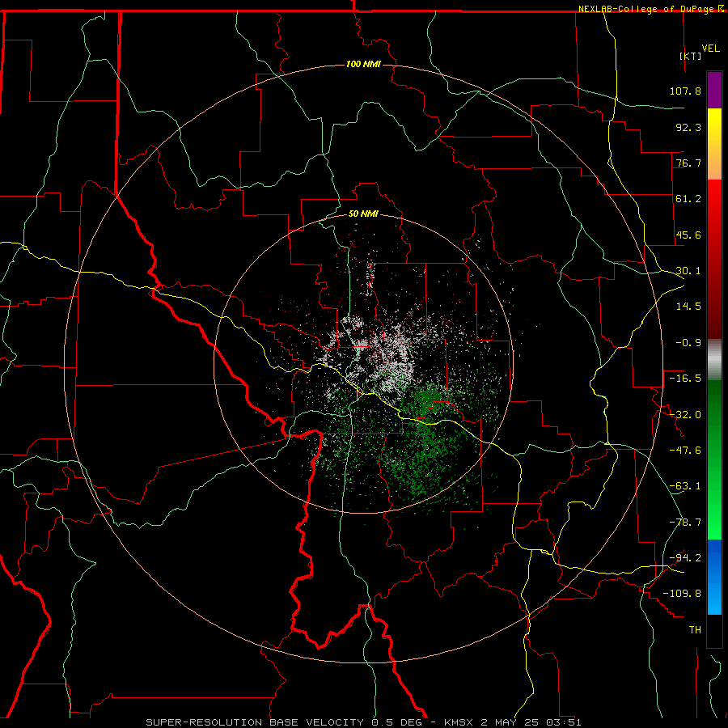
Task: Pick the green segment of the color bar
Action: pos(714,459)
